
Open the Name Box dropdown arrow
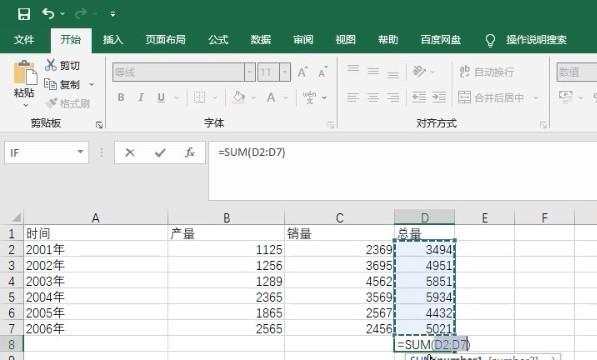(x=80, y=152)
